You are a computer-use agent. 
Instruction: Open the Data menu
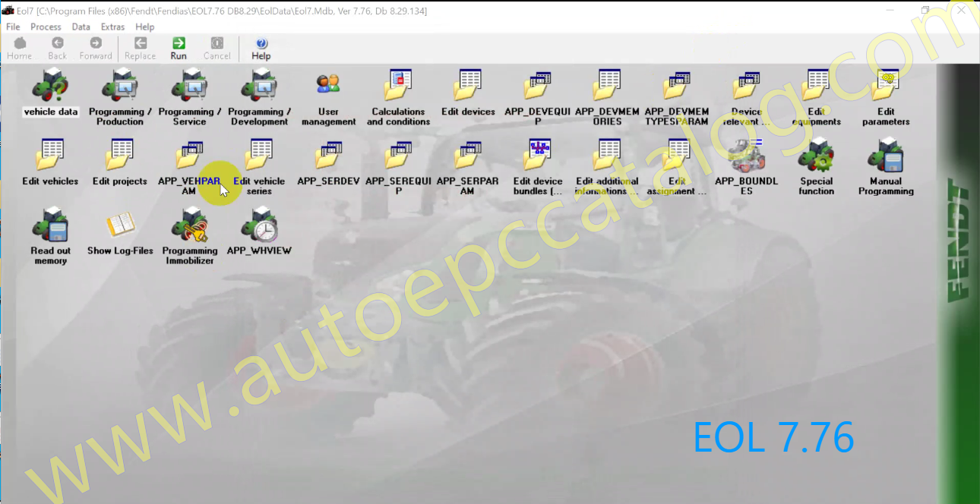[x=81, y=27]
